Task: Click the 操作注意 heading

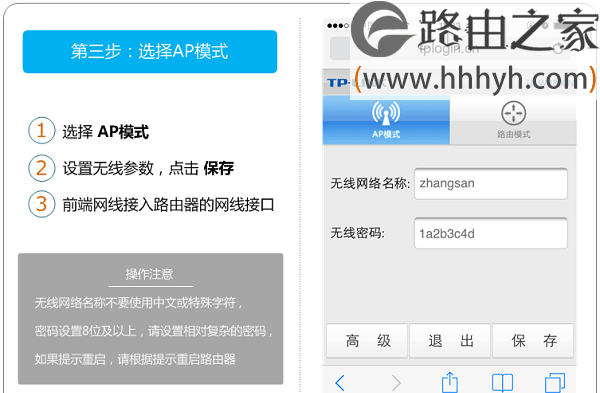Action: [150, 274]
